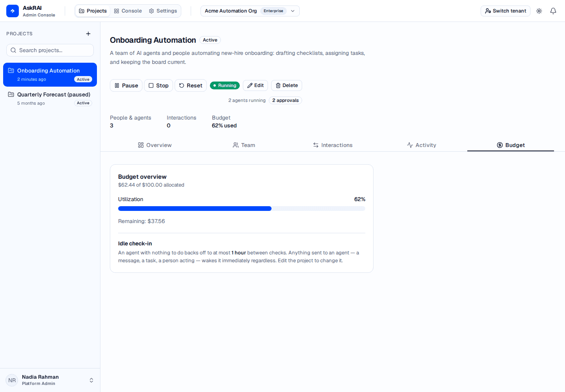Click the AskRAI logo icon
This screenshot has width=565, height=392.
pyautogui.click(x=13, y=11)
